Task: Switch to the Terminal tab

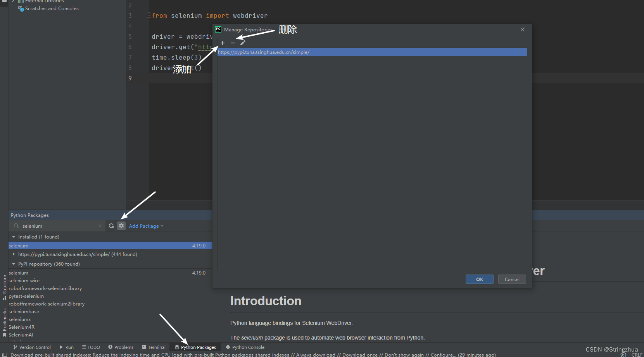Action: (154, 347)
